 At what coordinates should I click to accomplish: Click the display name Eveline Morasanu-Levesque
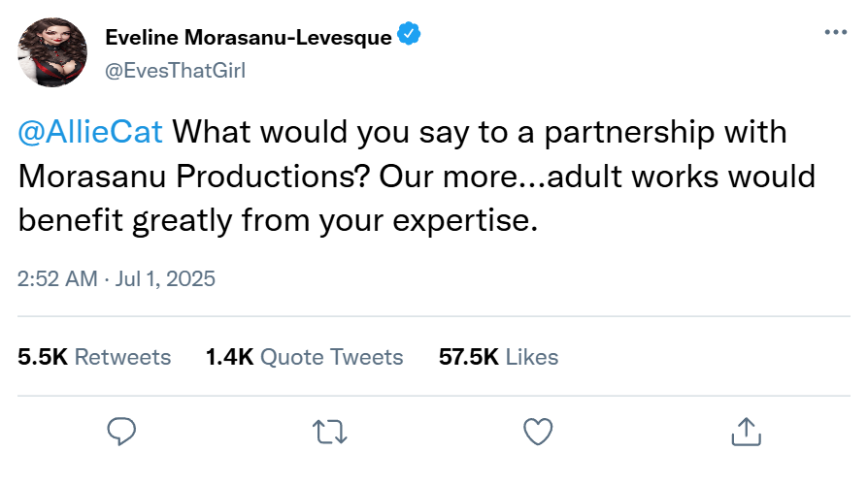[x=248, y=38]
